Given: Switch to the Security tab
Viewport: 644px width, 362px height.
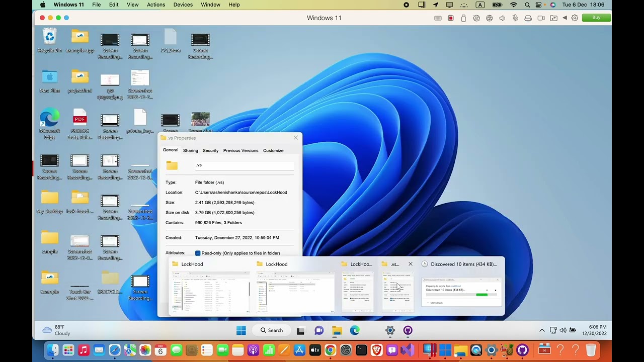Looking at the screenshot, I should pos(210,150).
